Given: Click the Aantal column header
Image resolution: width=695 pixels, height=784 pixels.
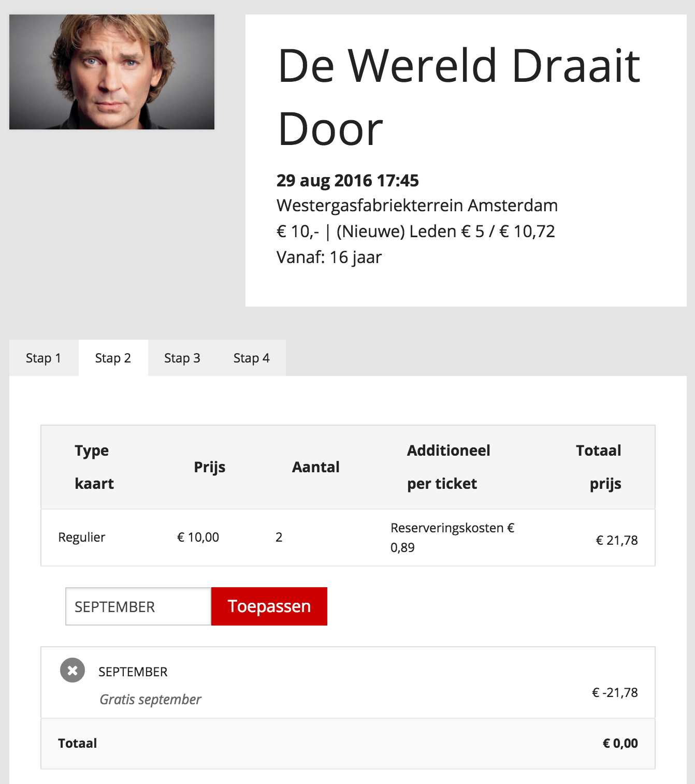Looking at the screenshot, I should (315, 467).
